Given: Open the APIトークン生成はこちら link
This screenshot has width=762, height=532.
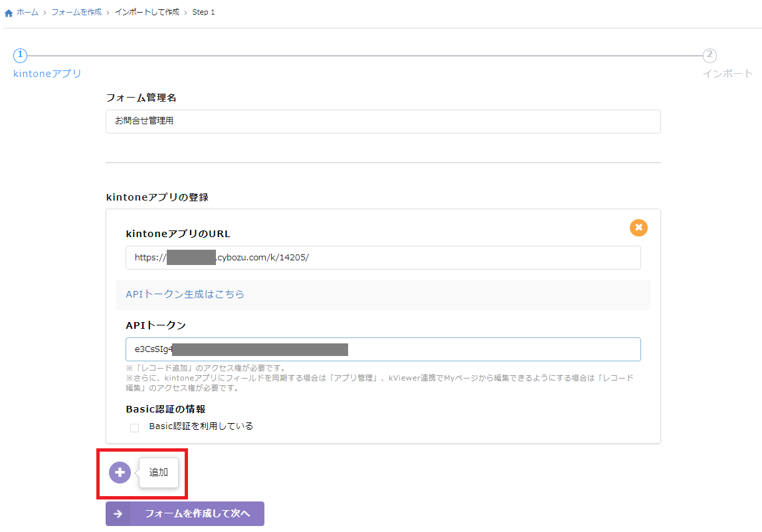Looking at the screenshot, I should click(x=185, y=294).
